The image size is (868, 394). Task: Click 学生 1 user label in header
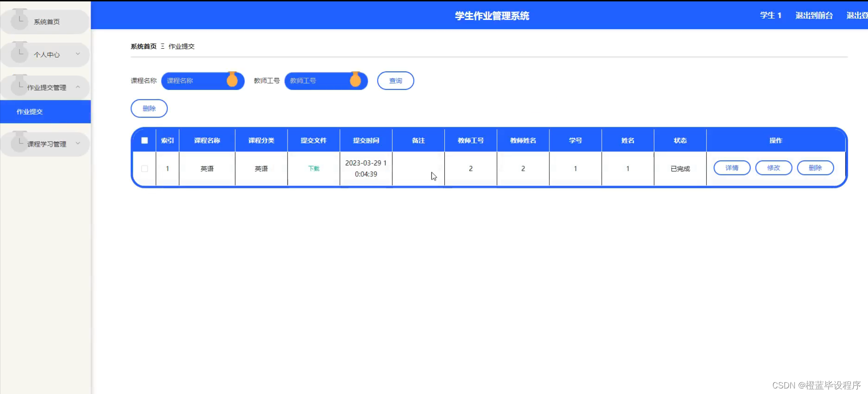pos(770,15)
